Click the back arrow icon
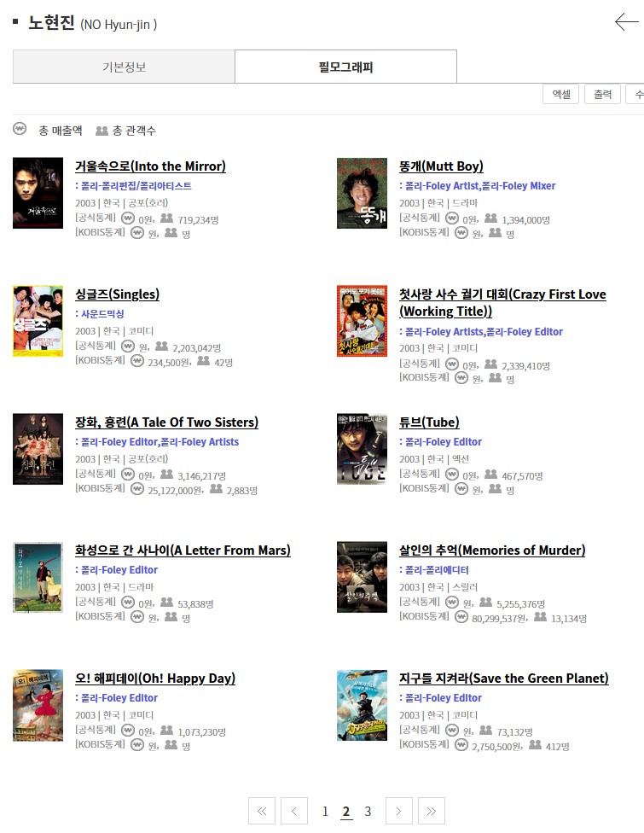Screen dimensions: 644x833 pyautogui.click(x=626, y=22)
